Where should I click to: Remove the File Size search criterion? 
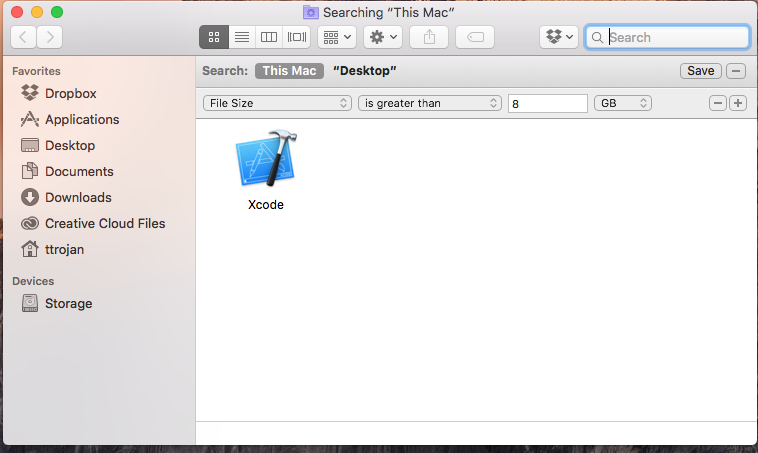pyautogui.click(x=718, y=103)
